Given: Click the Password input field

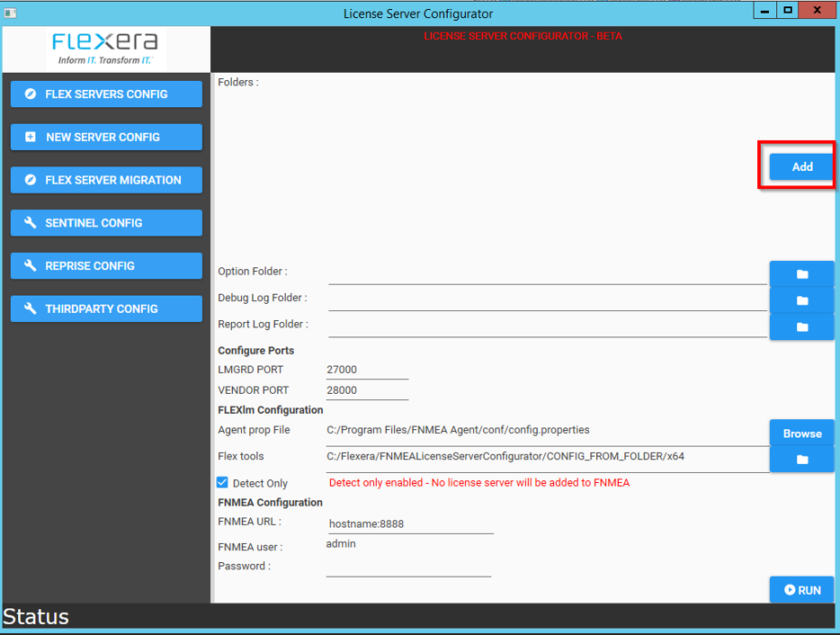Looking at the screenshot, I should pyautogui.click(x=408, y=567).
